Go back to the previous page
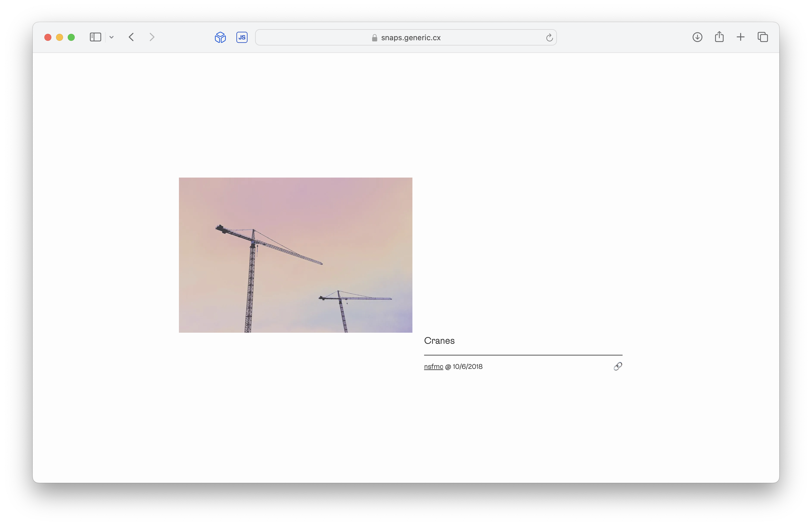812x526 pixels. coord(131,37)
